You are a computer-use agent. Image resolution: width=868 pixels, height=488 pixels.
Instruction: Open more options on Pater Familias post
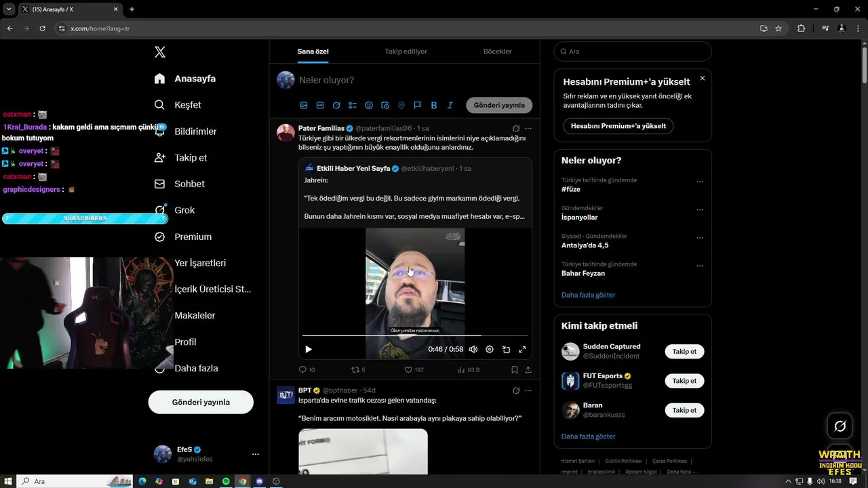(x=528, y=128)
